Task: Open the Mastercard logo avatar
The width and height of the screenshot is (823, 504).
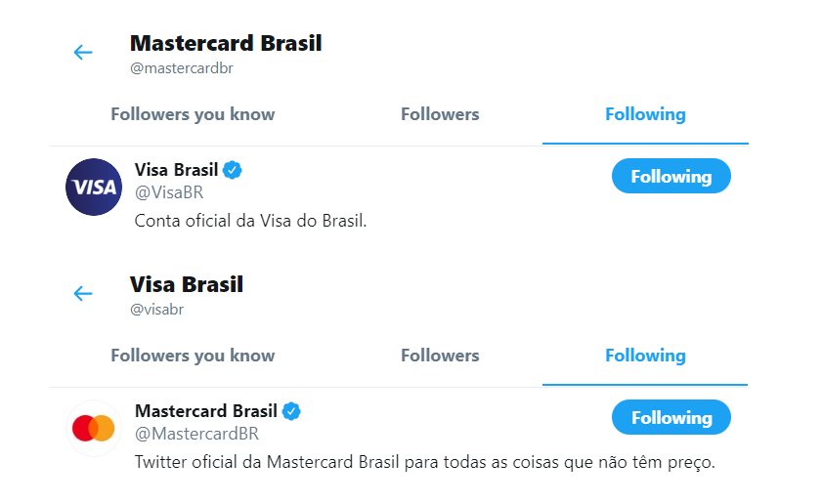Action: click(x=94, y=429)
